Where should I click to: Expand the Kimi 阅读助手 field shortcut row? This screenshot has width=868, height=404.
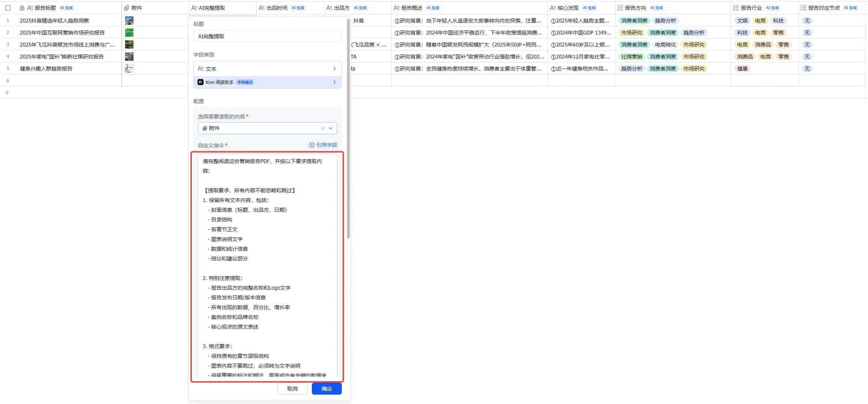pyautogui.click(x=334, y=82)
